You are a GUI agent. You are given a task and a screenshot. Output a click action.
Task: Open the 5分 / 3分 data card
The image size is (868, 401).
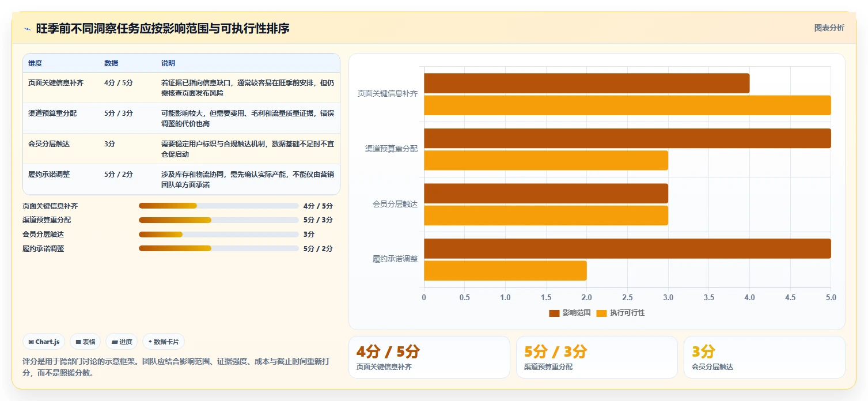(597, 357)
